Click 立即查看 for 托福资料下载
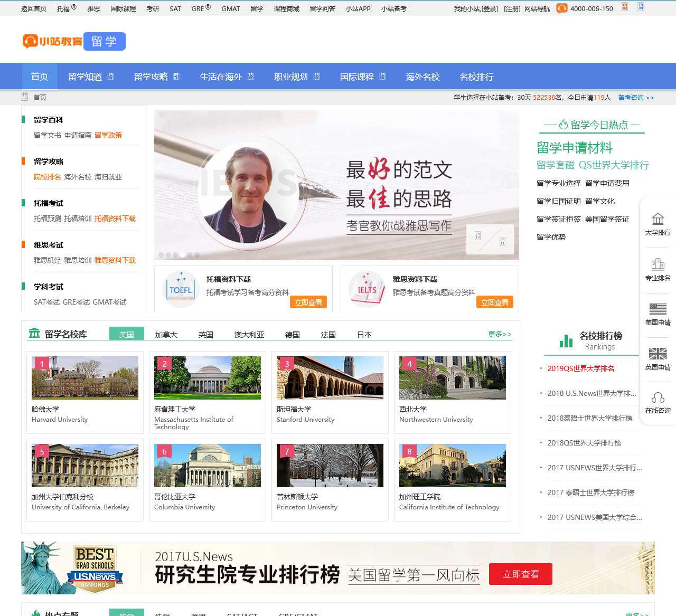 click(308, 302)
